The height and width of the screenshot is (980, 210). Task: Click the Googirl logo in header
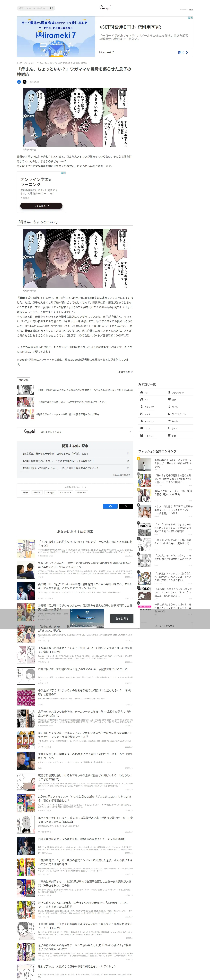point(105,8)
